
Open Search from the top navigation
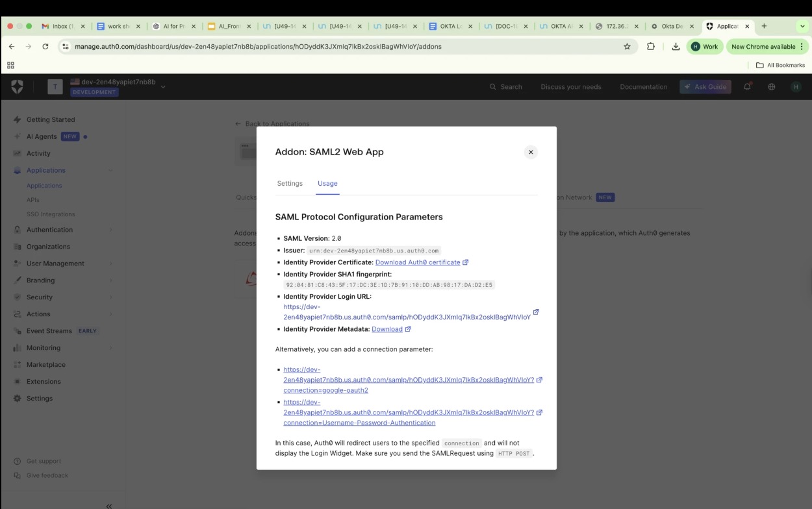(506, 86)
